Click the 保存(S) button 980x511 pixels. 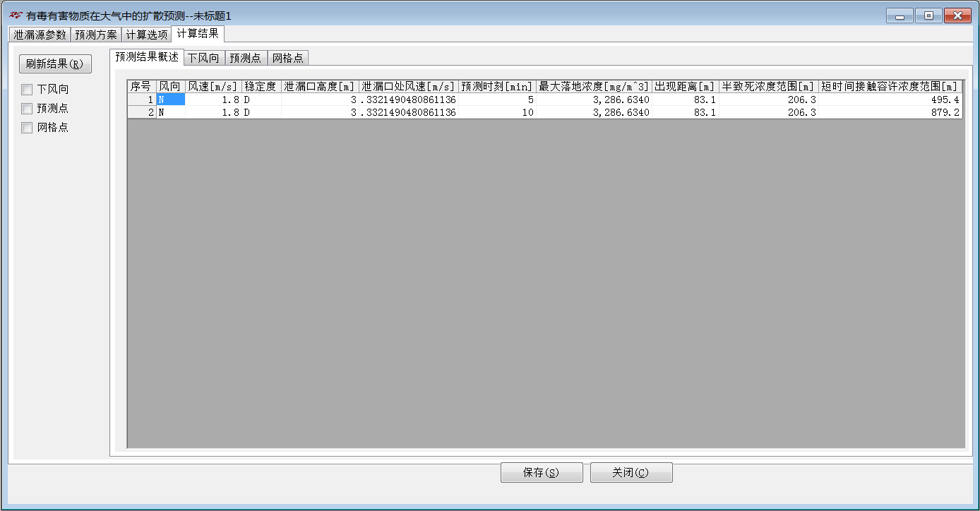(x=542, y=473)
